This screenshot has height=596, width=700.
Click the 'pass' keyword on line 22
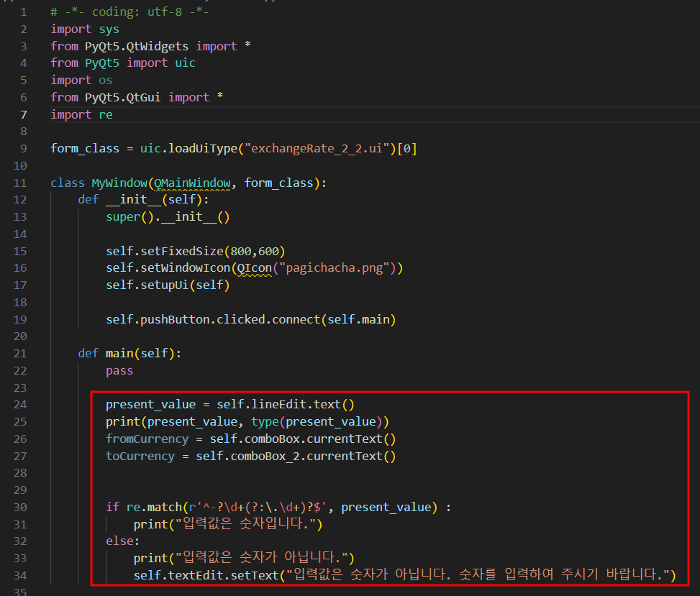119,371
